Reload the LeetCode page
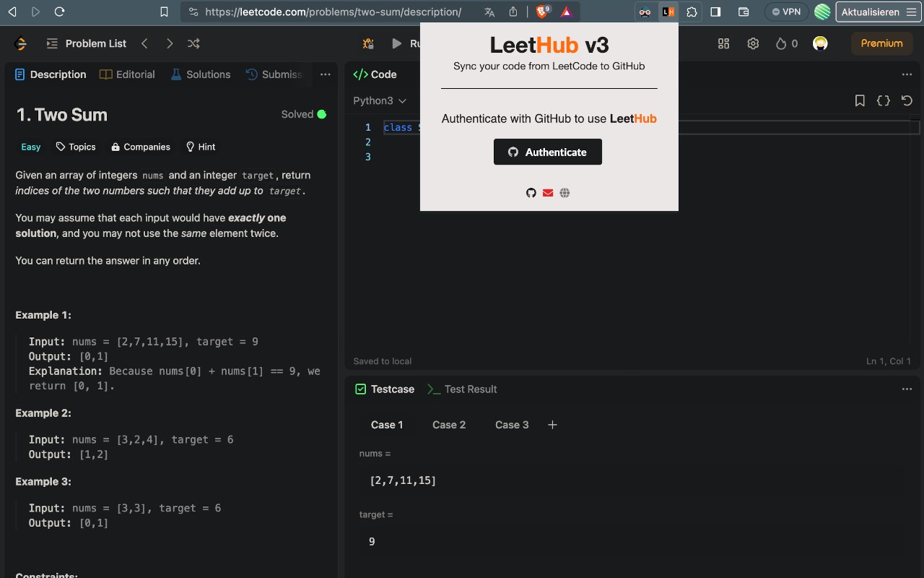The height and width of the screenshot is (578, 924). (x=60, y=12)
